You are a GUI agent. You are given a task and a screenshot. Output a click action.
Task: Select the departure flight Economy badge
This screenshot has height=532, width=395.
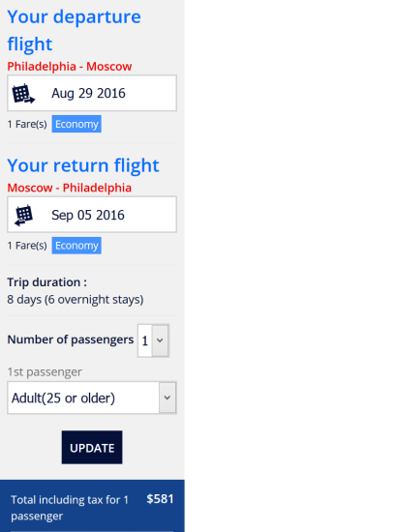coord(76,124)
